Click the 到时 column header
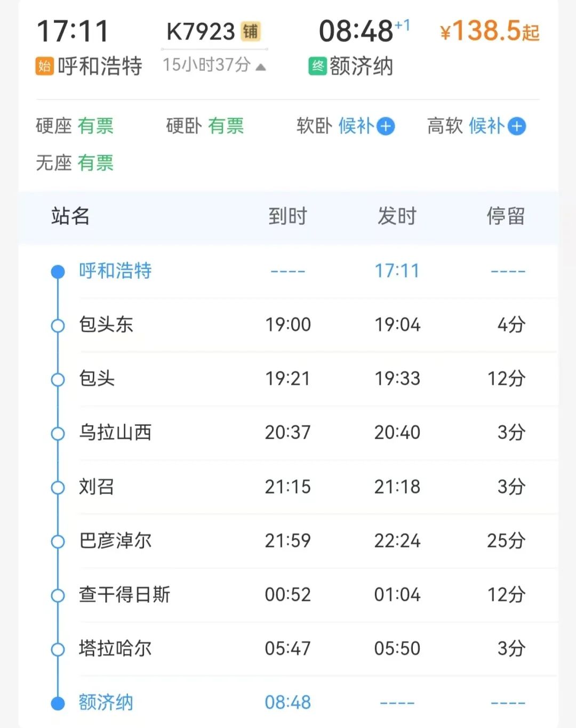The height and width of the screenshot is (728, 576). click(288, 216)
